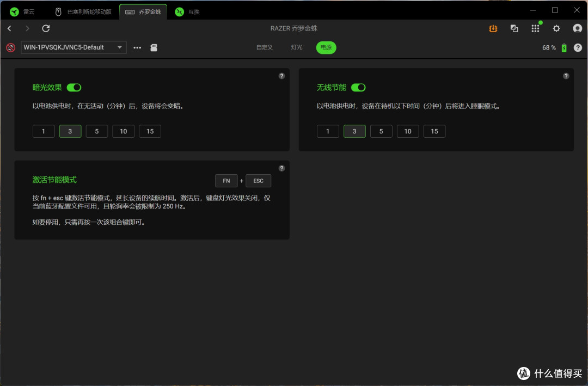Click the RAZER 乔罗金蛛 title text
The image size is (588, 386).
coord(294,28)
